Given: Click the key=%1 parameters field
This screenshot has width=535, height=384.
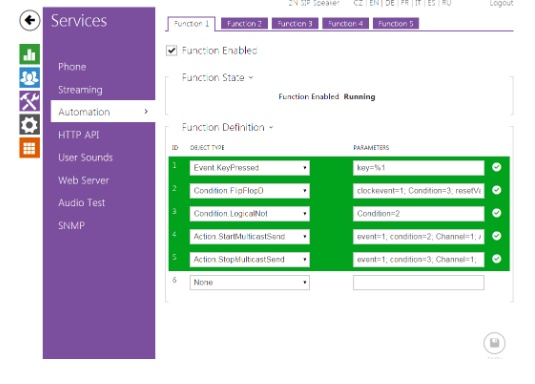Looking at the screenshot, I should point(419,168).
